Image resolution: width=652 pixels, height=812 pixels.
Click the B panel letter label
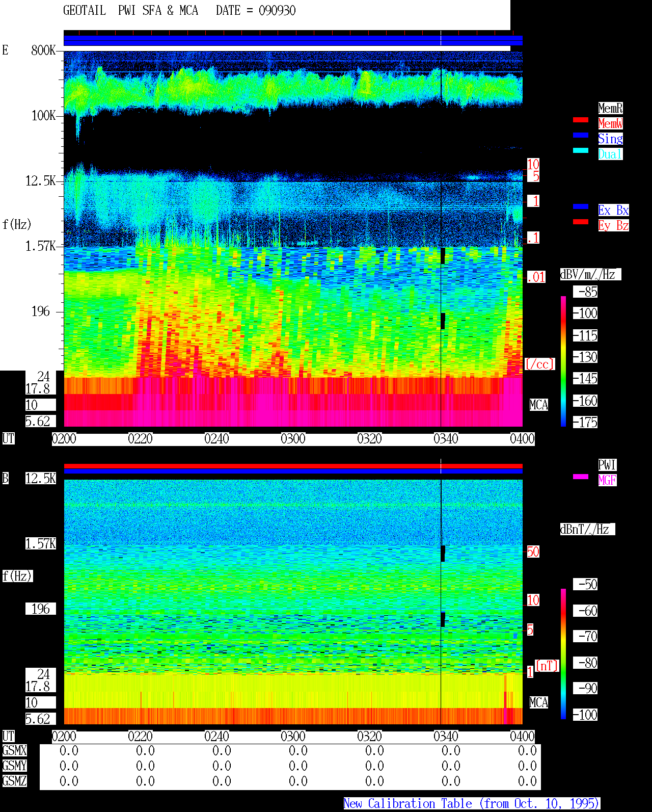click(x=5, y=478)
